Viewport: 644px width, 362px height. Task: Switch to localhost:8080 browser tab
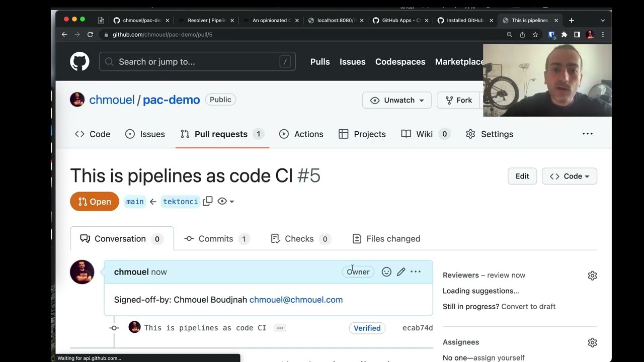pyautogui.click(x=336, y=21)
